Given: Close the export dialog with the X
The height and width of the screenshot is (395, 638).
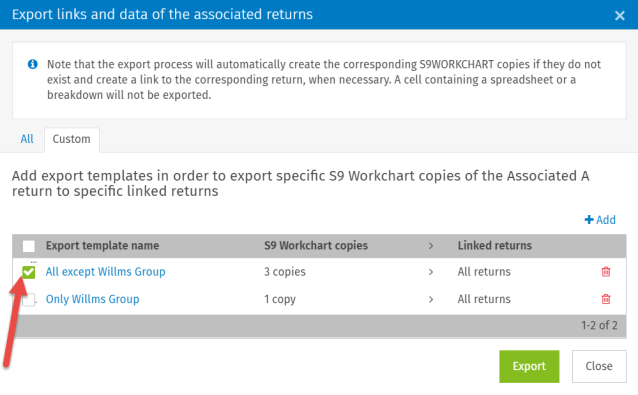Looking at the screenshot, I should tap(619, 15).
